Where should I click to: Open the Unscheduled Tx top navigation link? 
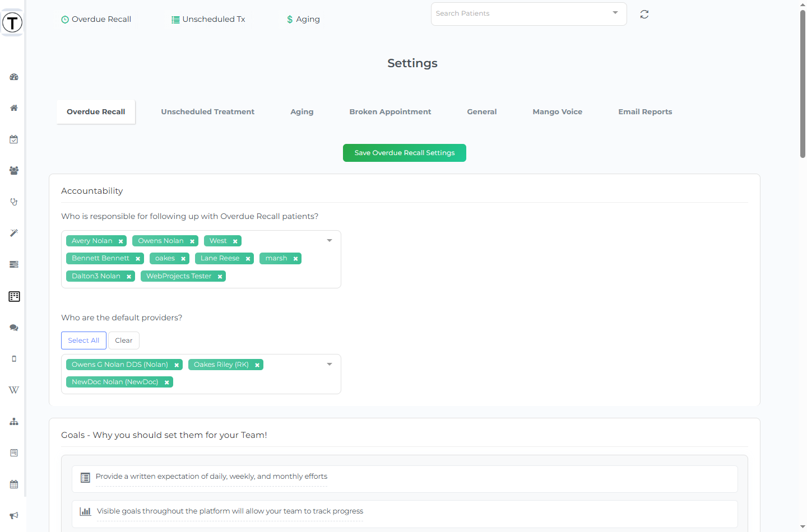click(x=208, y=19)
